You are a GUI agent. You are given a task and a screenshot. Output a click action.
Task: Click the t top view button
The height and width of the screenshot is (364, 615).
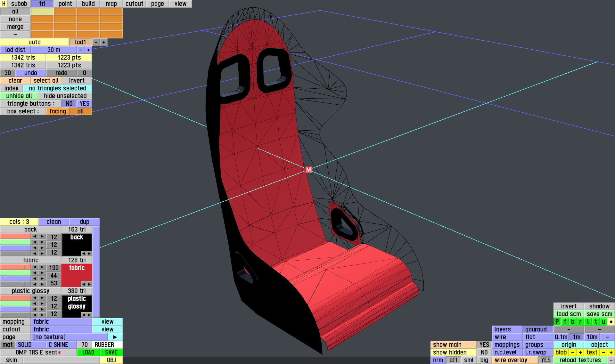tap(595, 322)
